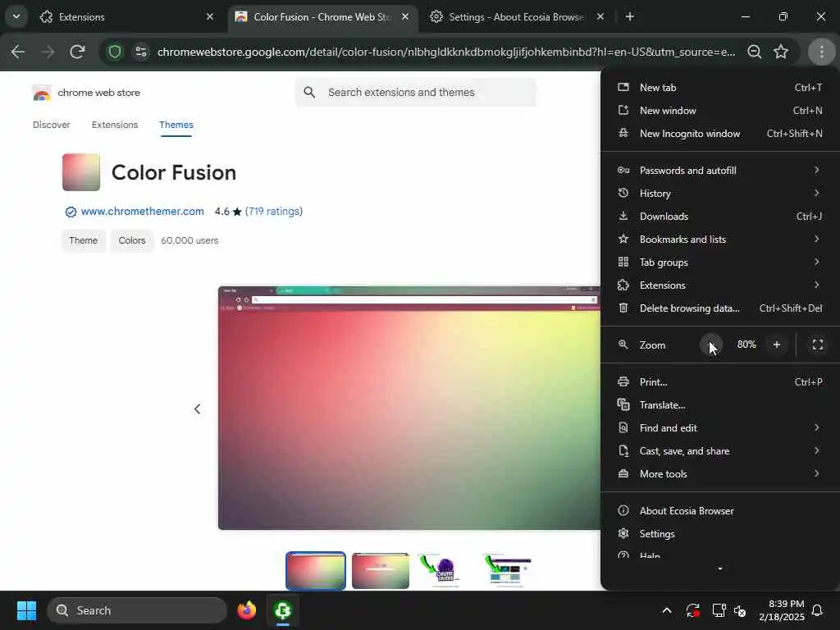Image resolution: width=840 pixels, height=630 pixels.
Task: Click the chrome web store logo
Action: 85,93
